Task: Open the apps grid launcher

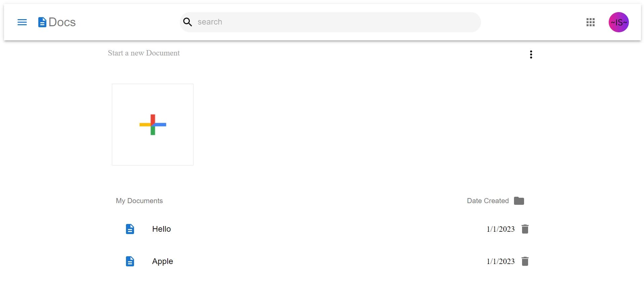Action: click(590, 22)
